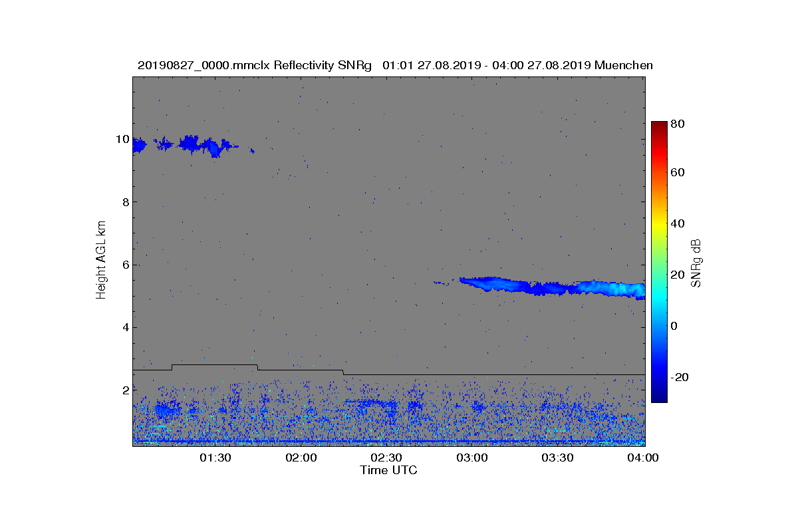Click the mid-level cloud layer near 5 km
Image resolution: width=798 pixels, height=532 pixels.
click(x=552, y=287)
